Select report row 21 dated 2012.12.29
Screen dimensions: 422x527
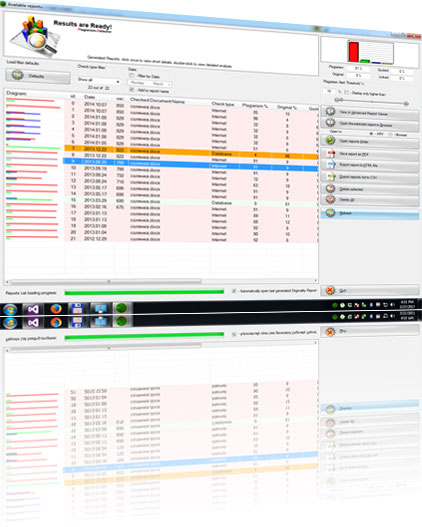[x=191, y=239]
